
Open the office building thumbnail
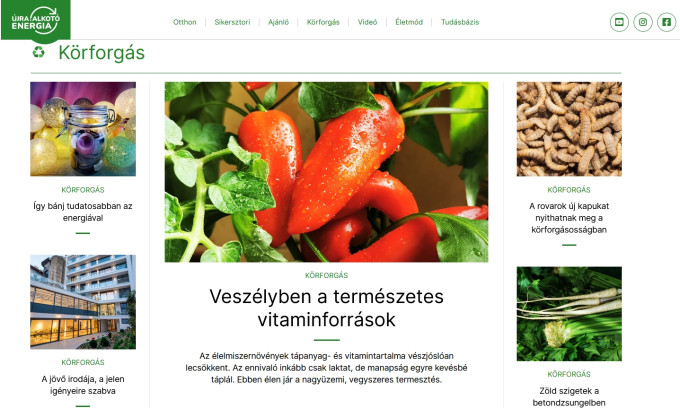coord(83,302)
